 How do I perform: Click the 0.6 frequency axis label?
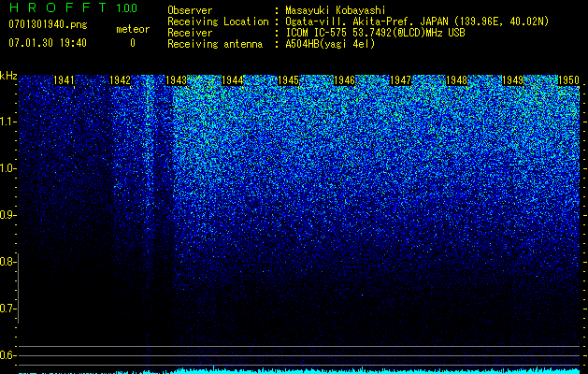point(7,355)
